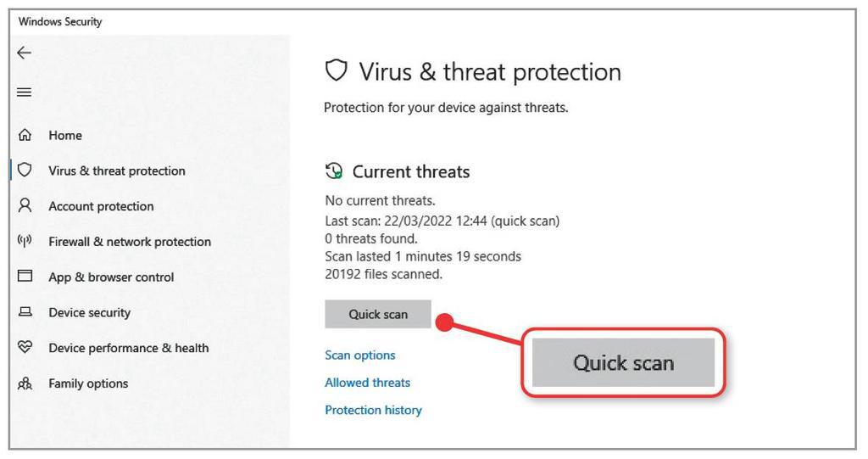868x459 pixels.
Task: Go to Home in sidebar
Action: click(x=65, y=135)
